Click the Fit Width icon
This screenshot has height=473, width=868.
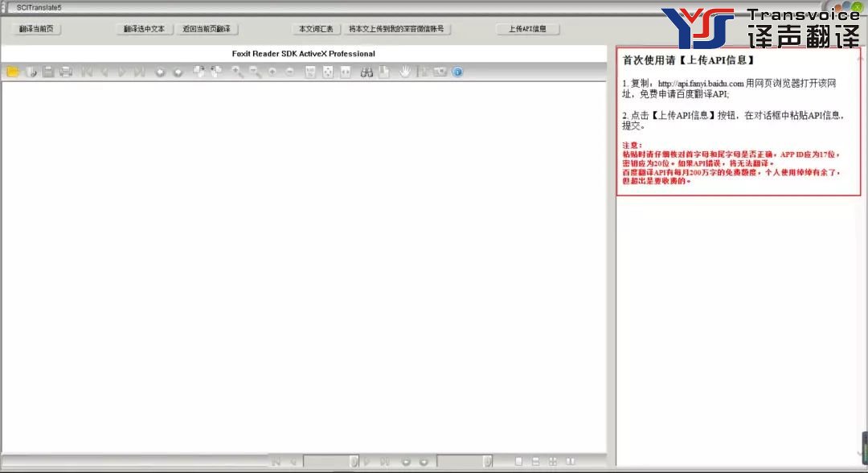pyautogui.click(x=346, y=72)
